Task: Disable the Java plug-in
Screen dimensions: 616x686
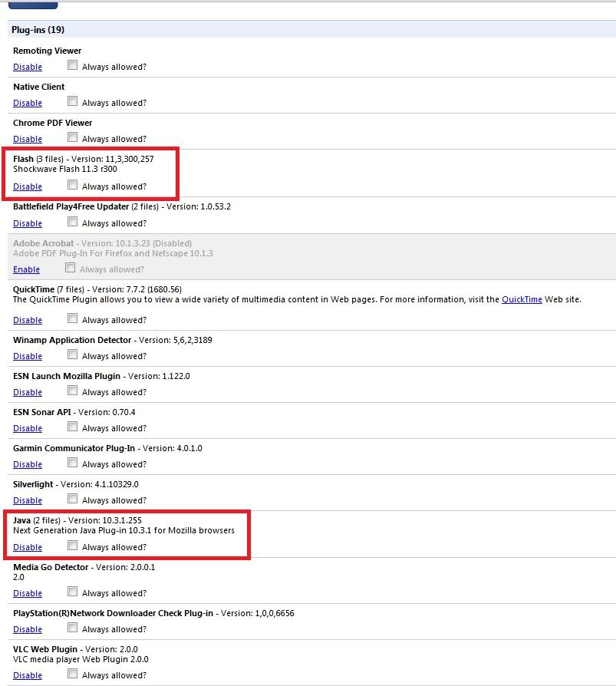Action: pos(28,547)
